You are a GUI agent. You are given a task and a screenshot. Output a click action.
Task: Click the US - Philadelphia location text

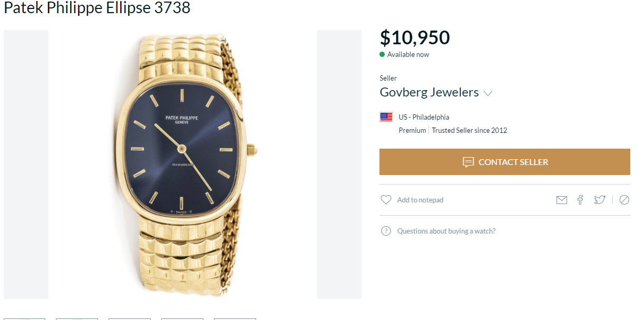coord(424,117)
